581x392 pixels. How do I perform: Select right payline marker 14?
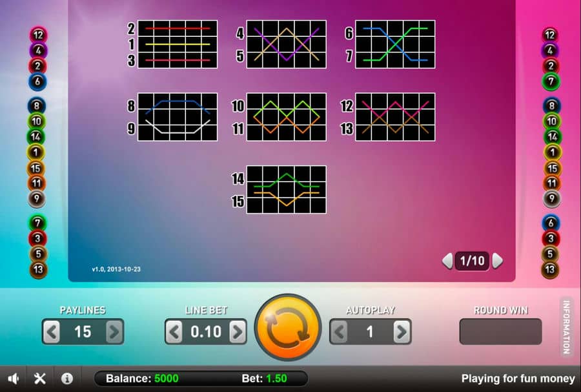pos(553,137)
